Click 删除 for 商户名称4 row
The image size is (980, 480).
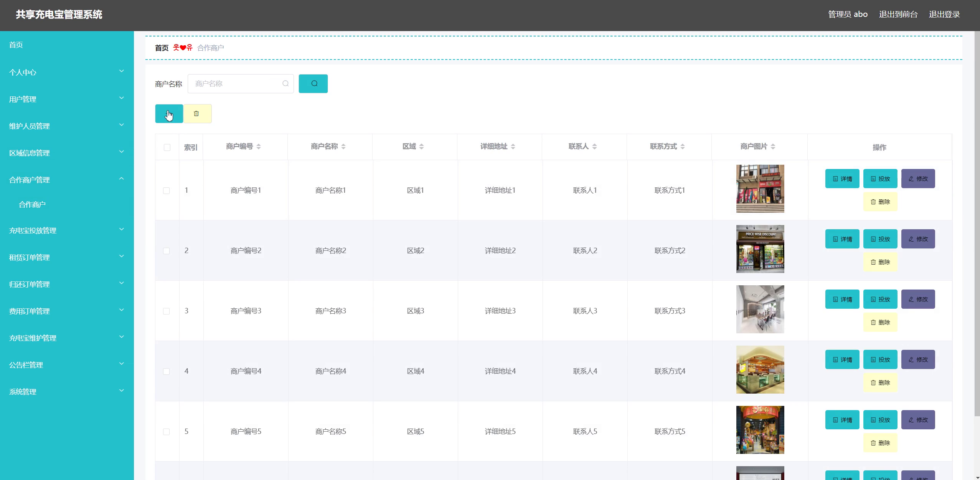(x=880, y=382)
